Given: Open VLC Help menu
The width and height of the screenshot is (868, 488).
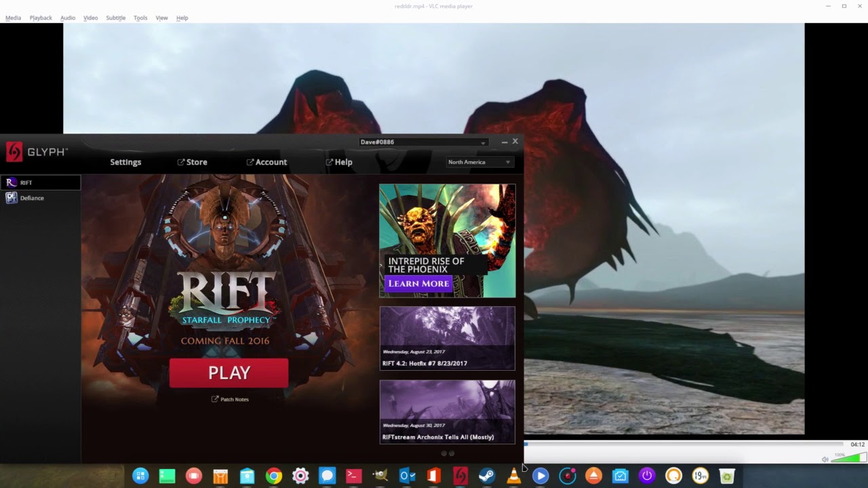Looking at the screenshot, I should pos(182,18).
